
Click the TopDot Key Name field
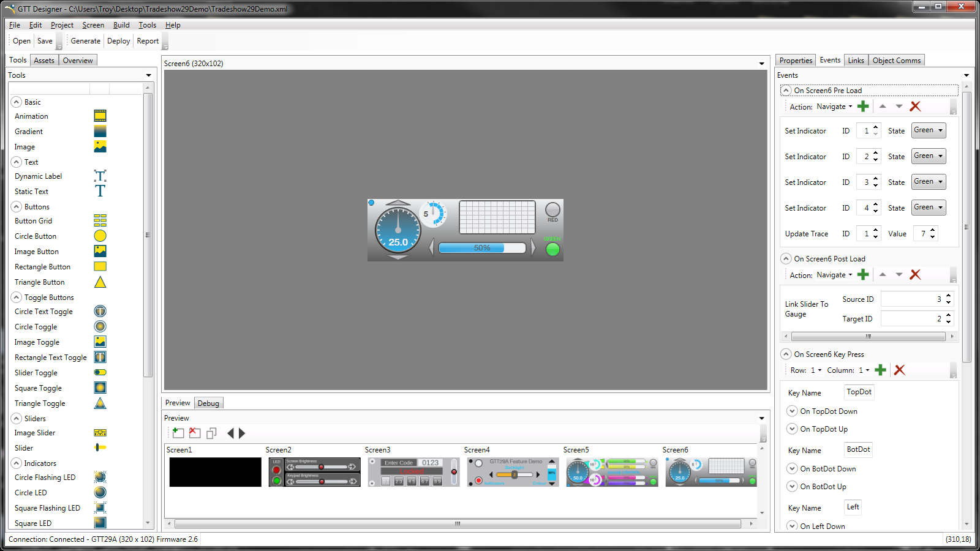pyautogui.click(x=859, y=392)
